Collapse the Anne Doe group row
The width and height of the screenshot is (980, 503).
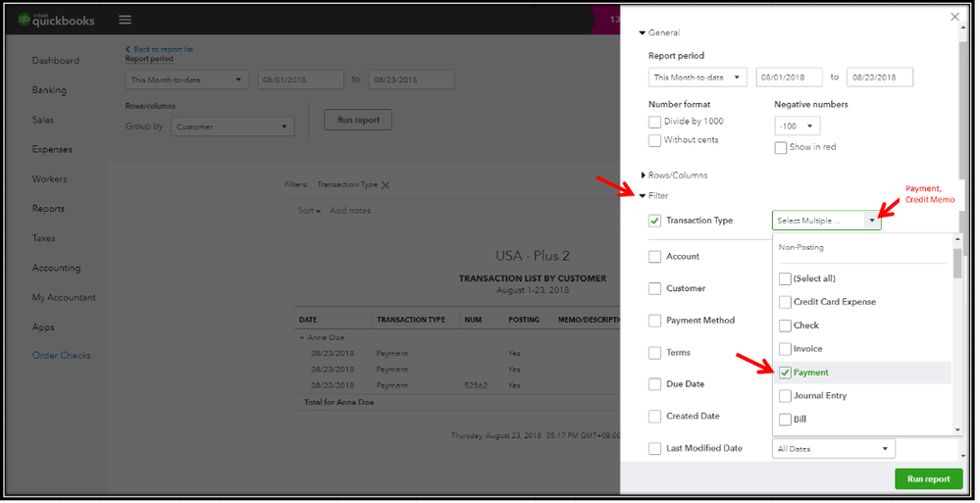tap(302, 338)
